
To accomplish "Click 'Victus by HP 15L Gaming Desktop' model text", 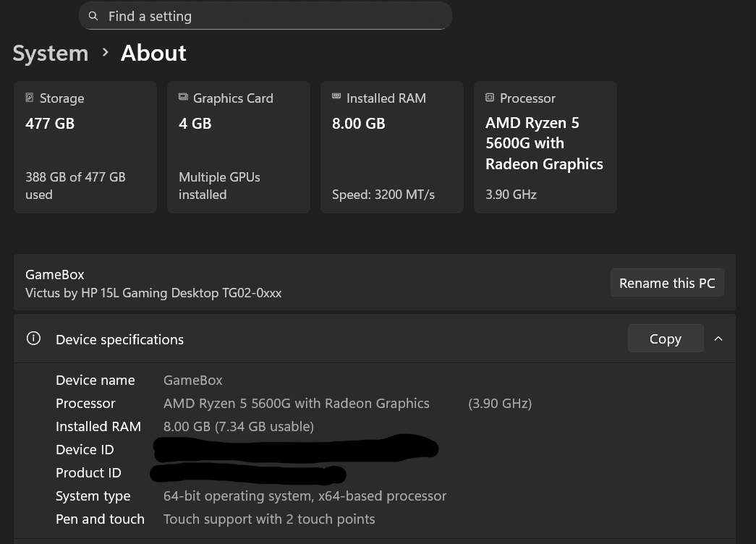I will pos(153,293).
